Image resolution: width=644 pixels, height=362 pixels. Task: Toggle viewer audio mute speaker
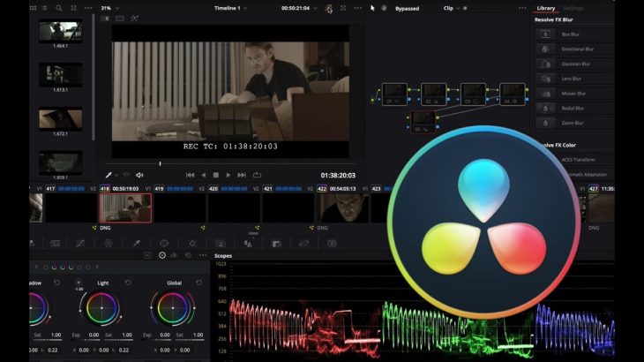coord(139,175)
